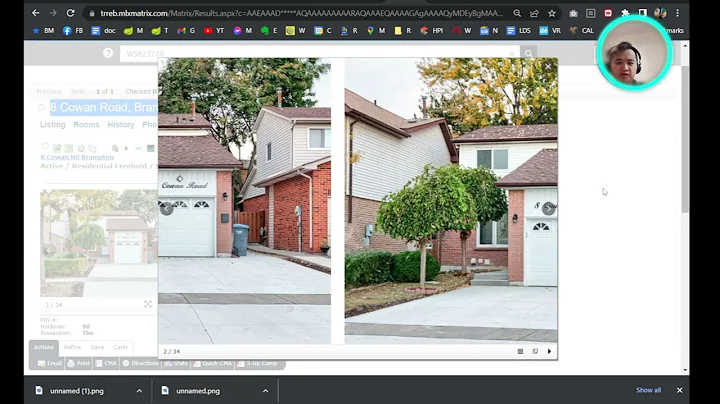The height and width of the screenshot is (404, 720).
Task: Click the page vertical scrollbar
Action: [x=685, y=138]
